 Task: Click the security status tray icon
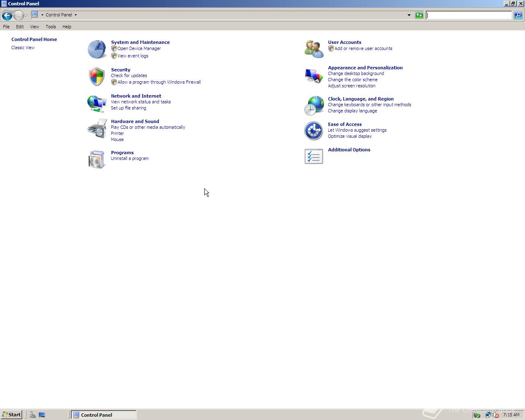477,415
